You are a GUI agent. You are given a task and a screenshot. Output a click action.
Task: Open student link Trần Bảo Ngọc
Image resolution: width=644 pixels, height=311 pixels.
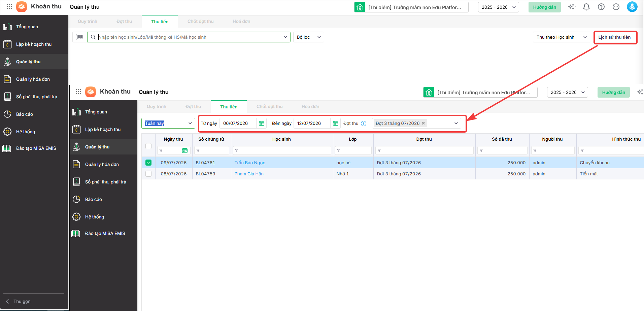250,163
